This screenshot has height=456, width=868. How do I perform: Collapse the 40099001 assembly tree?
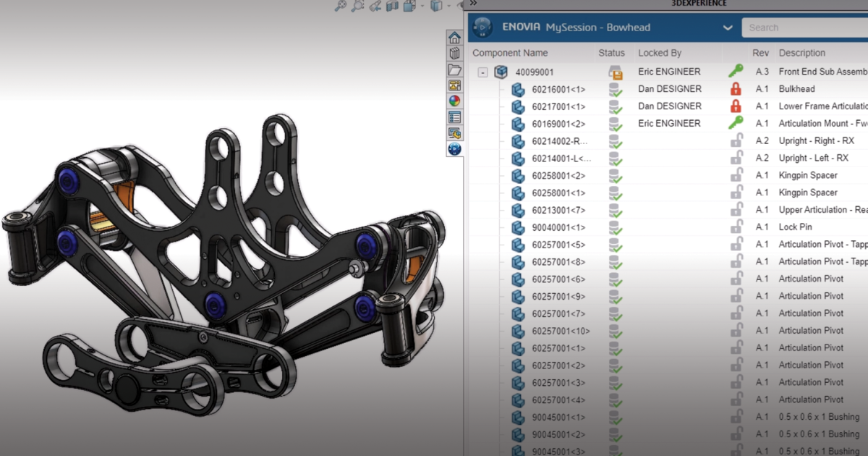482,72
